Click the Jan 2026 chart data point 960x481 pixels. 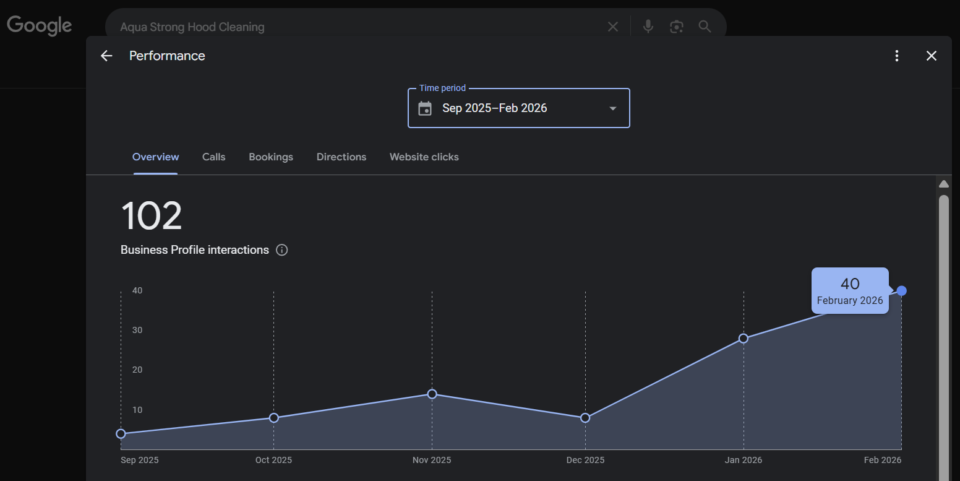coord(743,338)
